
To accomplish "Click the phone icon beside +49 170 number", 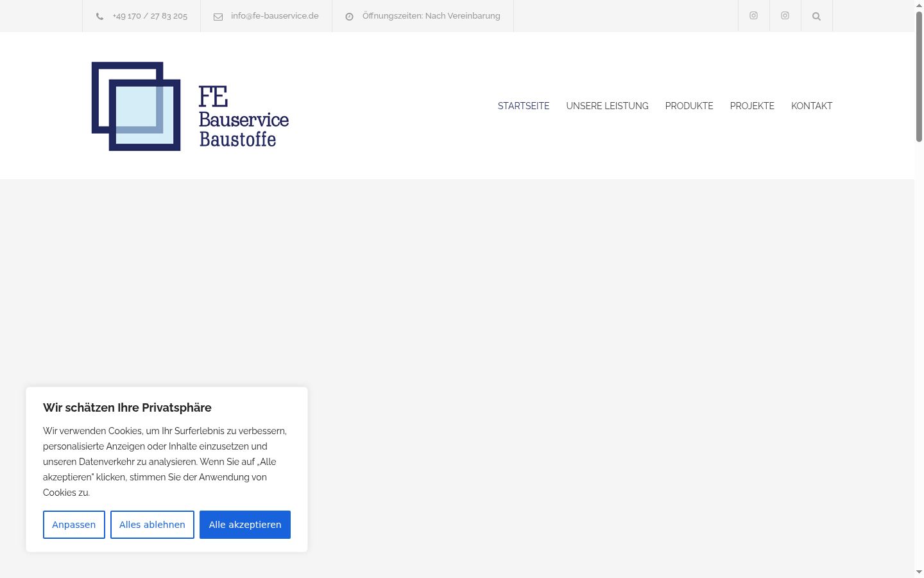I will coord(99,17).
